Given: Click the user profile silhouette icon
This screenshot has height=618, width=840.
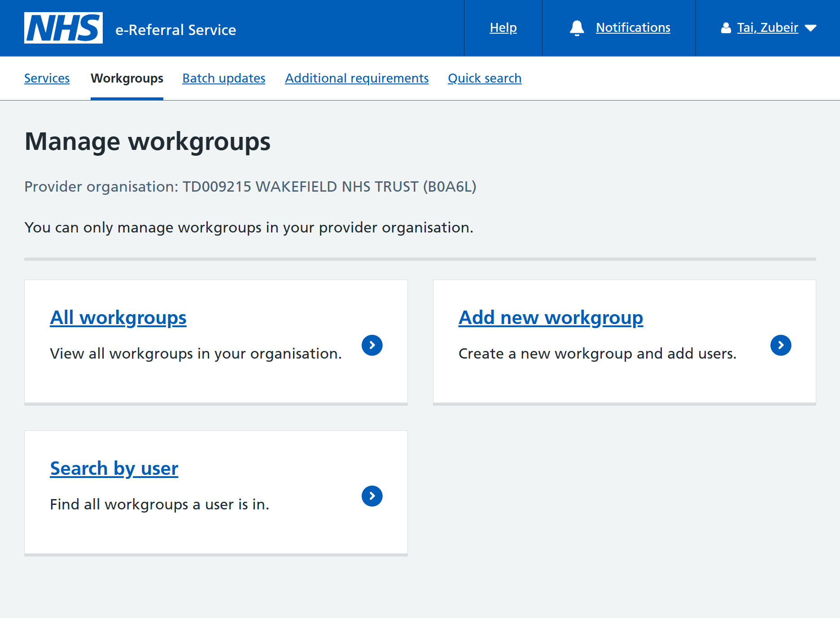Looking at the screenshot, I should click(x=726, y=28).
